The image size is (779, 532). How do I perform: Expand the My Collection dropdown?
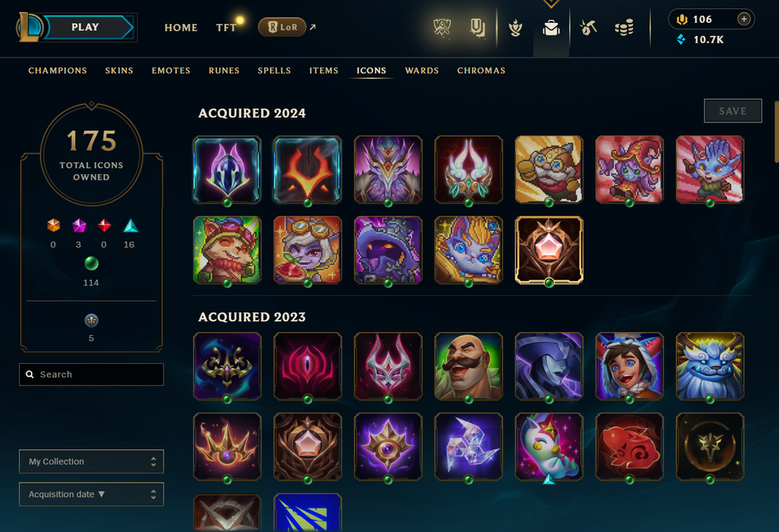tap(92, 462)
